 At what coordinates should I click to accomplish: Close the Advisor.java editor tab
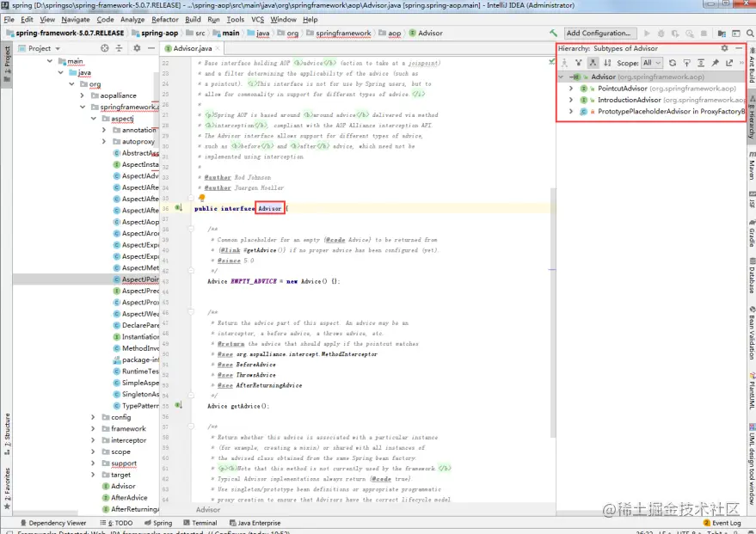click(218, 48)
